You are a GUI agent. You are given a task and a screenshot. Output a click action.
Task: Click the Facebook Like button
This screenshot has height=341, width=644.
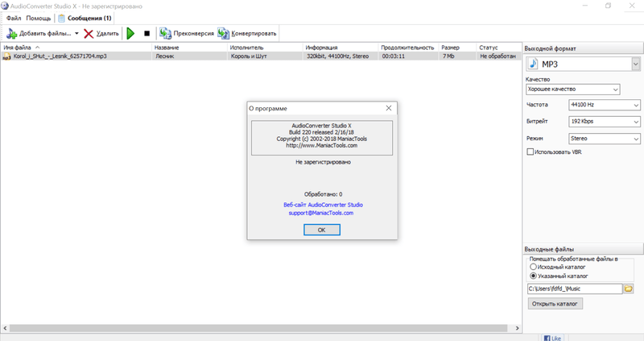pos(552,338)
